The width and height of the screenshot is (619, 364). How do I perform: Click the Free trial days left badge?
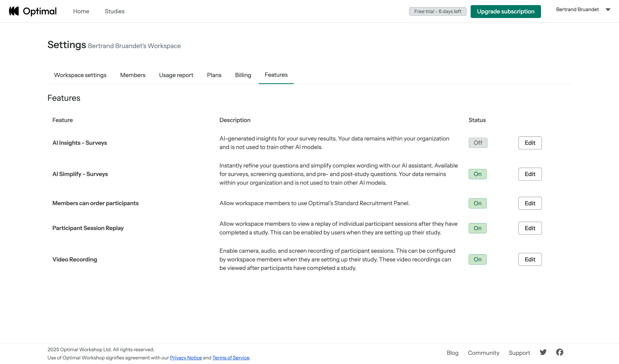point(438,11)
